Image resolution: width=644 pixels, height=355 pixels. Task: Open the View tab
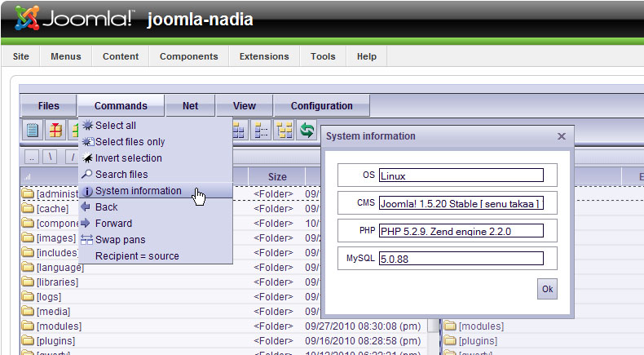245,106
